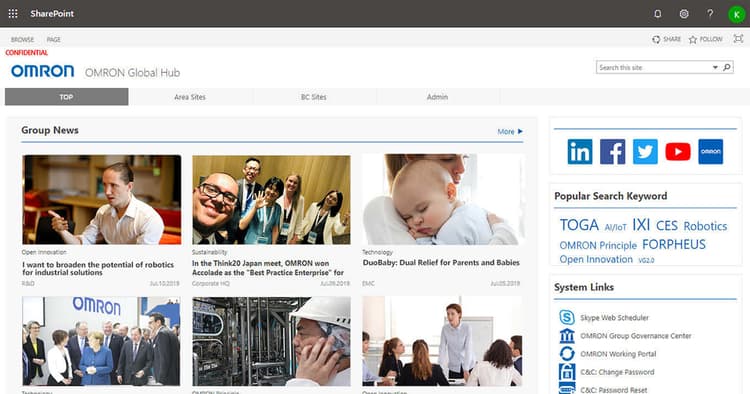Click the OMRON Working Portal icon
The image size is (750, 394).
[x=567, y=354]
